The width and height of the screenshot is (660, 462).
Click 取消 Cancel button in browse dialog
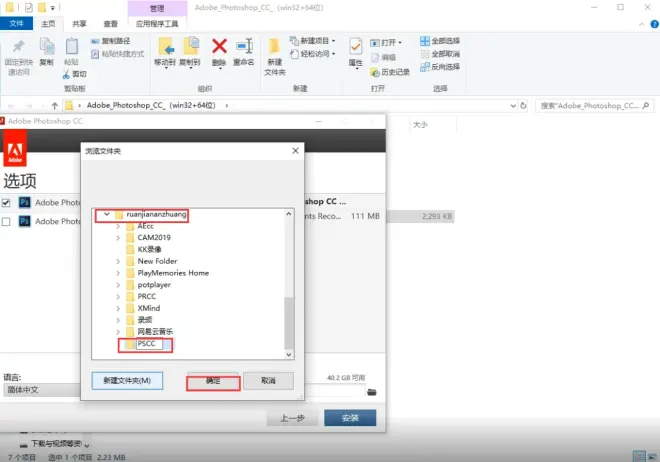click(x=268, y=381)
